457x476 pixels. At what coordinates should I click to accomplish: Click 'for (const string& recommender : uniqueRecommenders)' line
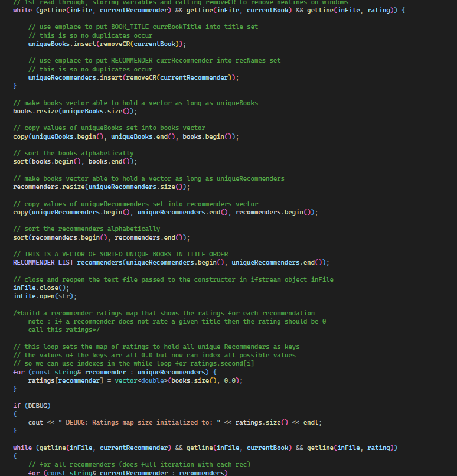115,372
